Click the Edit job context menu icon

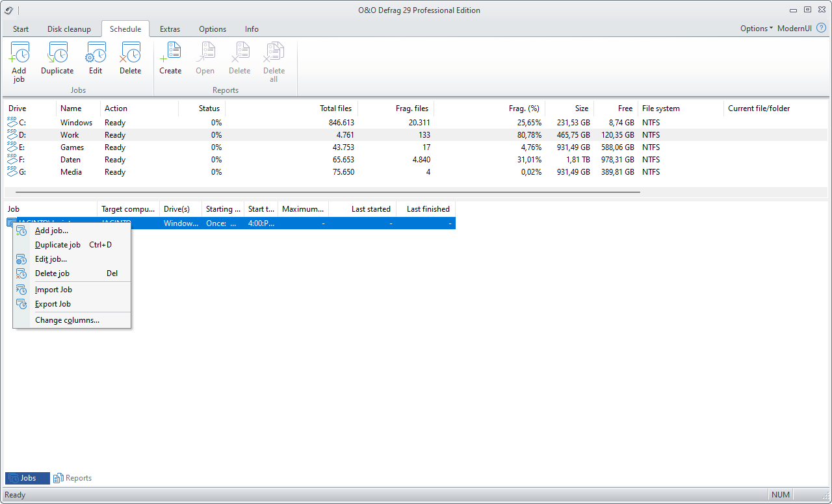21,259
